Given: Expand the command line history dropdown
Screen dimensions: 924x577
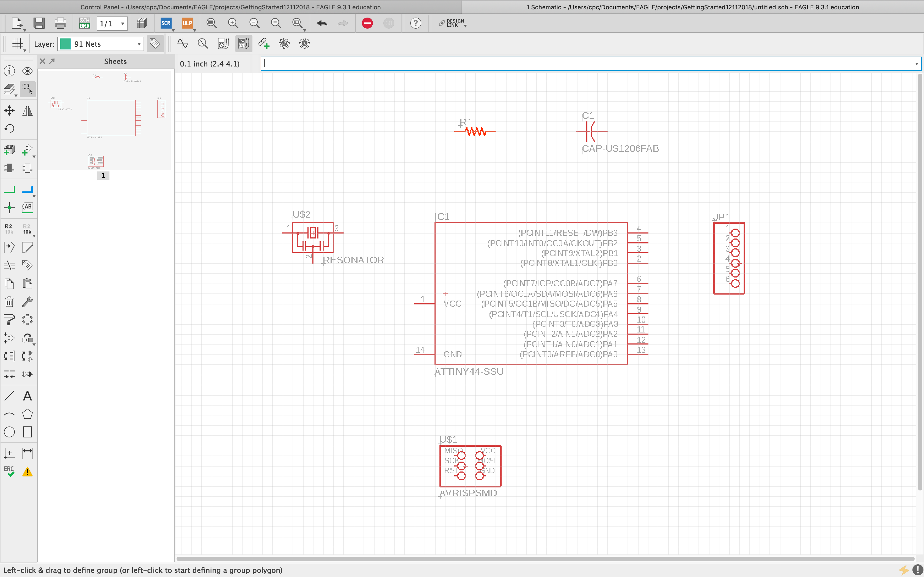Looking at the screenshot, I should click(x=915, y=64).
